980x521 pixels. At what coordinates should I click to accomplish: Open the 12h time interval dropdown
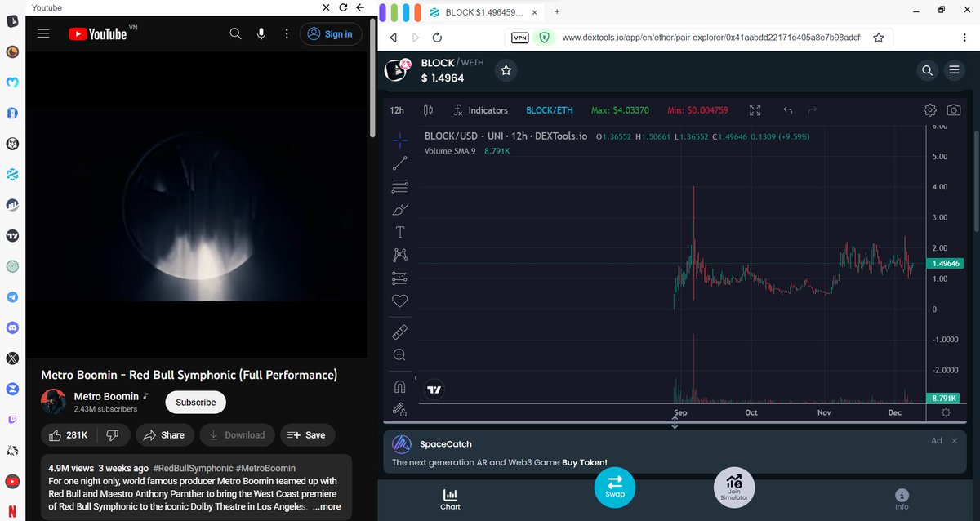397,110
